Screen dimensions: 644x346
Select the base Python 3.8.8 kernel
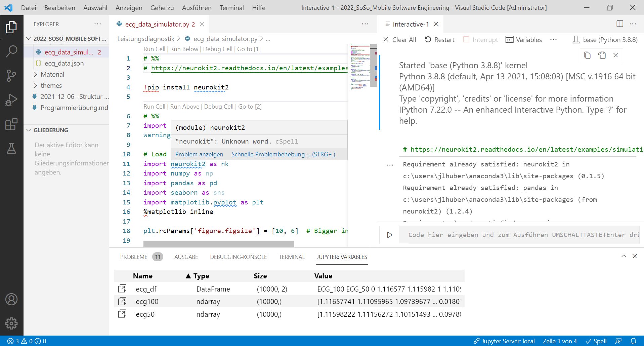[605, 40]
